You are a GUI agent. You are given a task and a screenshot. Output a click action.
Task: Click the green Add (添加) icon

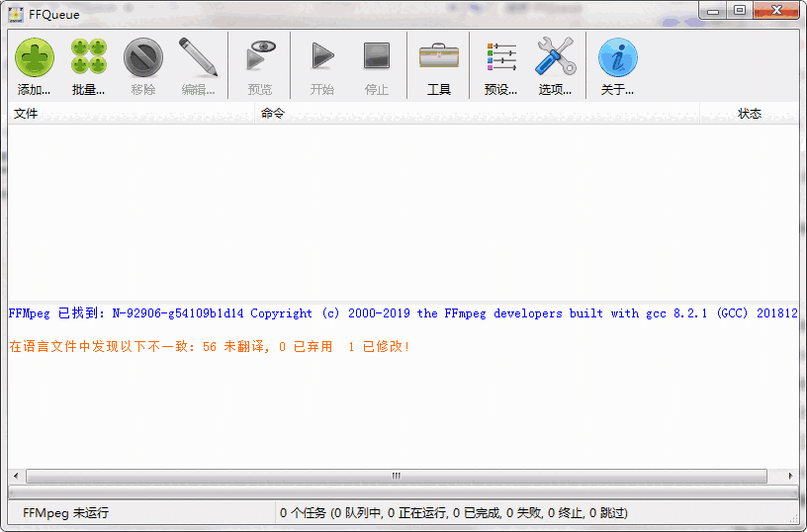point(34,58)
